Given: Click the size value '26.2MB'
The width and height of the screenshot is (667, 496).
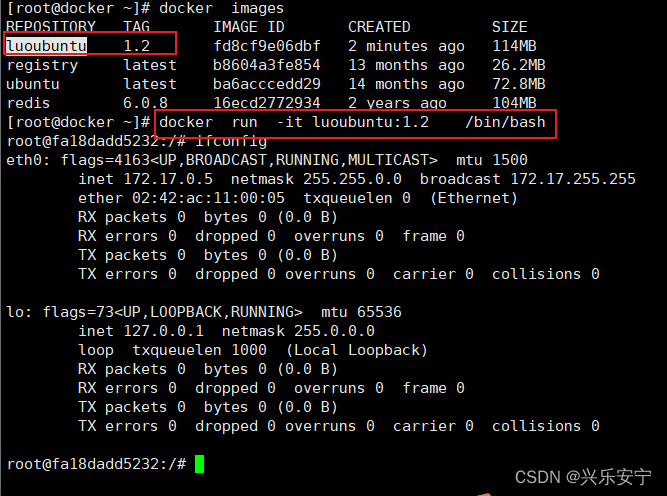Looking at the screenshot, I should (519, 65).
